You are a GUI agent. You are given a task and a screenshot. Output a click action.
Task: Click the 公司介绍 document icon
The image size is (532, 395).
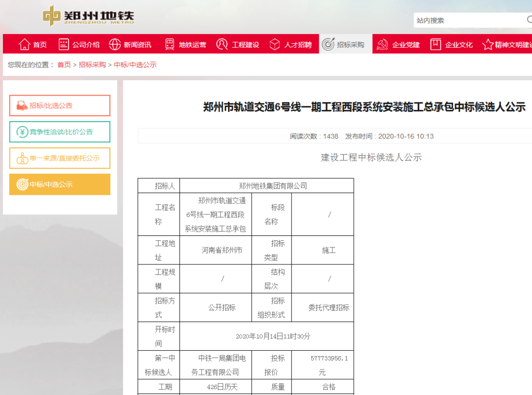click(64, 44)
